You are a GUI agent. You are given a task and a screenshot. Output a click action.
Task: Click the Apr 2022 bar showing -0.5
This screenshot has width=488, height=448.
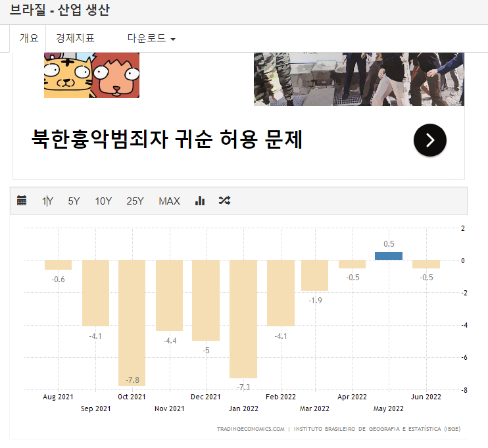352,264
